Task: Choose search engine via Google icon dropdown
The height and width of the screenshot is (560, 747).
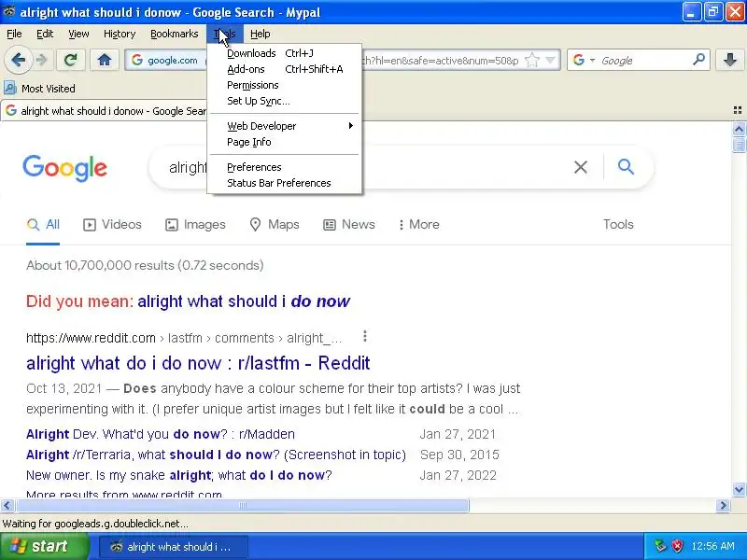Action: tap(585, 60)
